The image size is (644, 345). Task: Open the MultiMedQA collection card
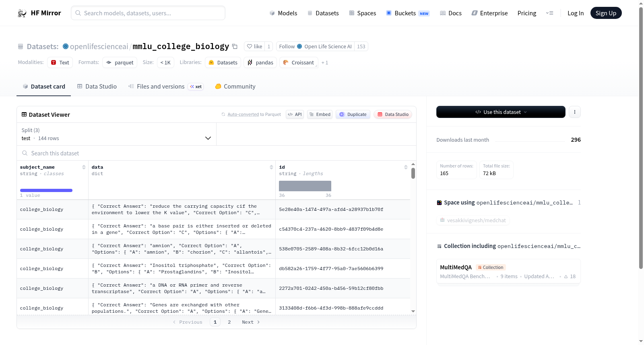508,272
